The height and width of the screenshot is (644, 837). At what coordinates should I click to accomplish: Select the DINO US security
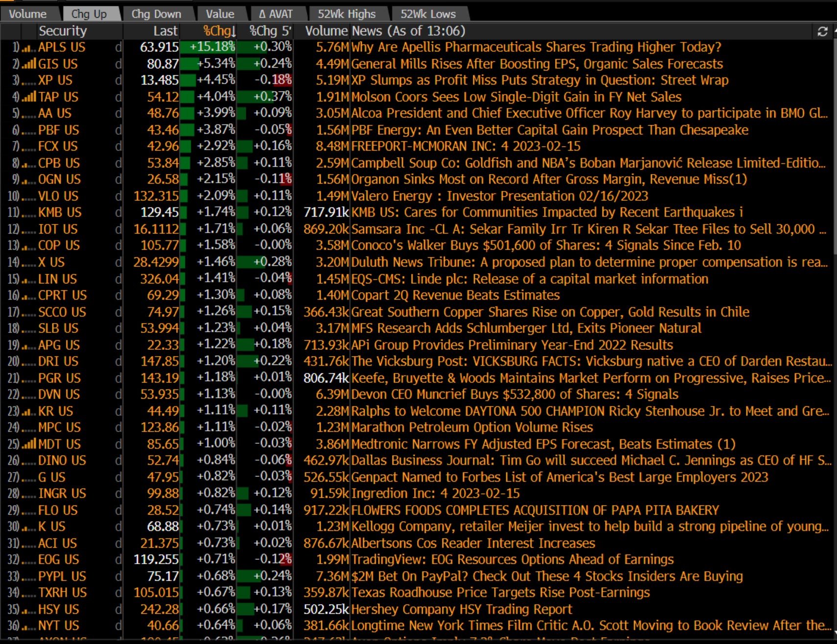[x=62, y=460]
